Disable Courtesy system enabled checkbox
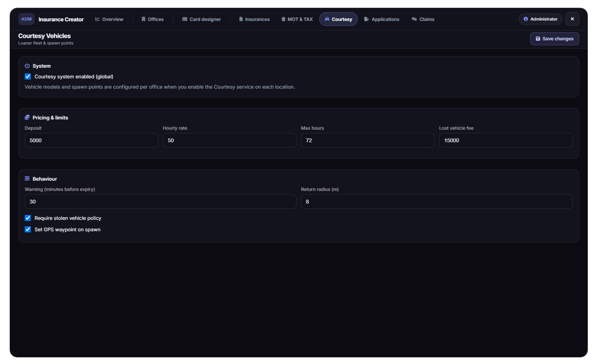The image size is (596, 364). click(28, 76)
